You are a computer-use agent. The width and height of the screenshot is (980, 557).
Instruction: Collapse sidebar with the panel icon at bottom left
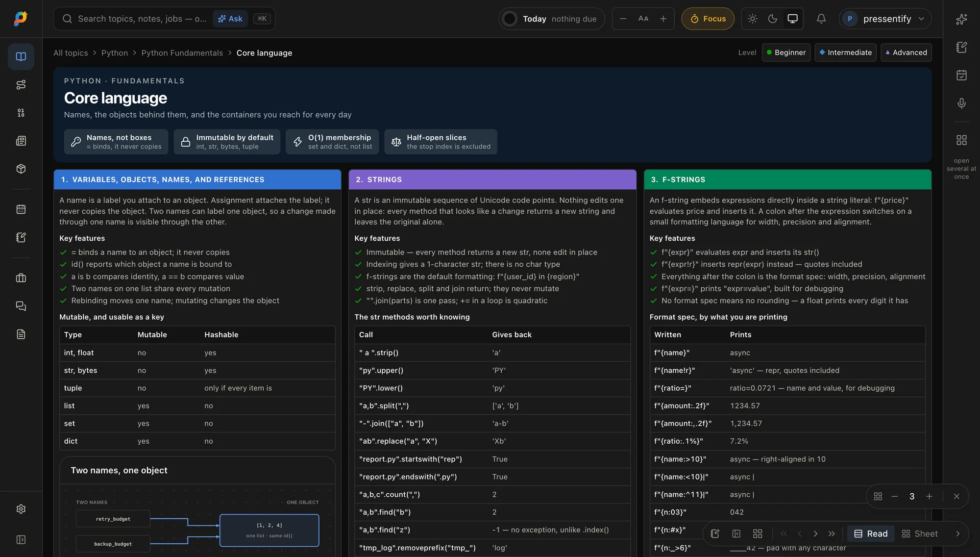coord(21,540)
